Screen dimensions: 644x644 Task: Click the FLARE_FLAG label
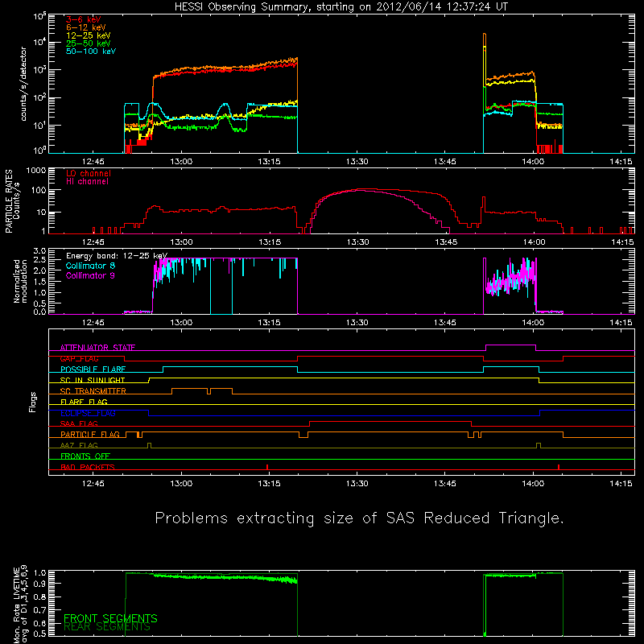(84, 402)
